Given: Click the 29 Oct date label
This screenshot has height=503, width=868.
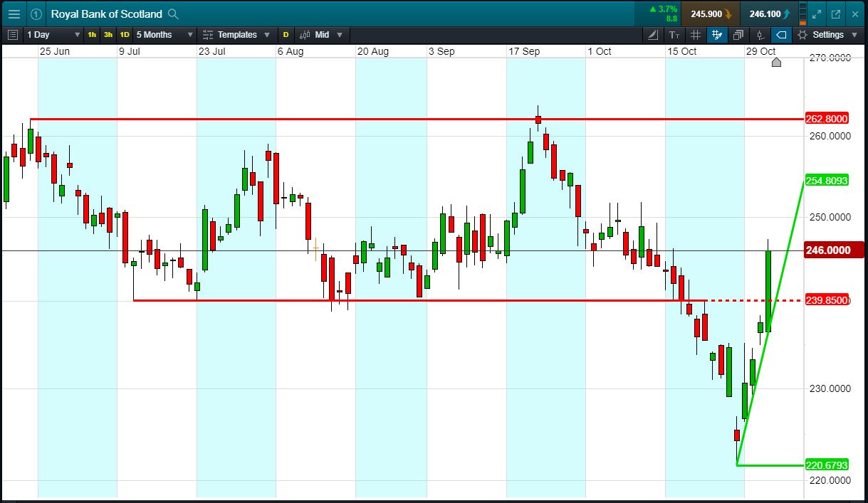Looking at the screenshot, I should pos(760,51).
